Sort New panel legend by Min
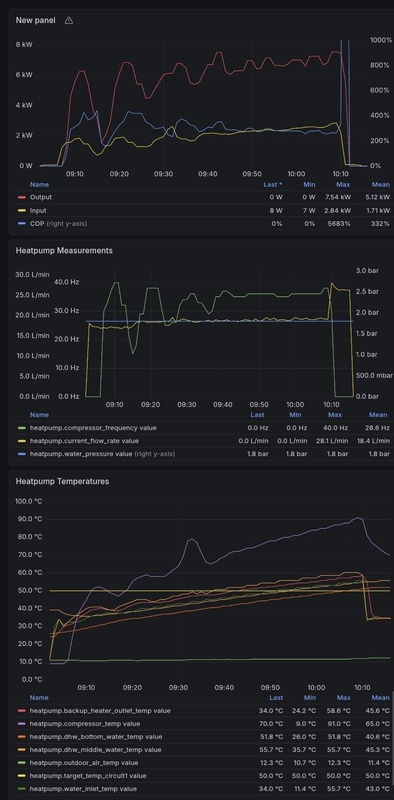This screenshot has width=394, height=800. [x=309, y=185]
